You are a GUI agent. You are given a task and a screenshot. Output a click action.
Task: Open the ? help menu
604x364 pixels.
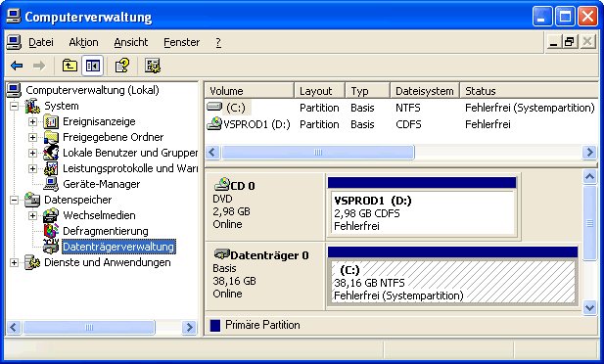point(218,42)
